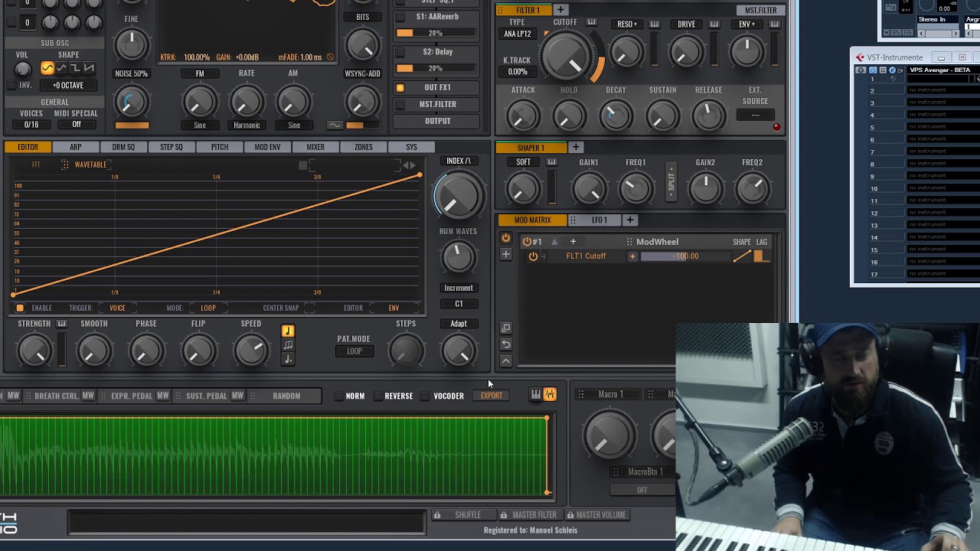Click the OUTPUT button
This screenshot has width=980, height=551.
[x=438, y=121]
